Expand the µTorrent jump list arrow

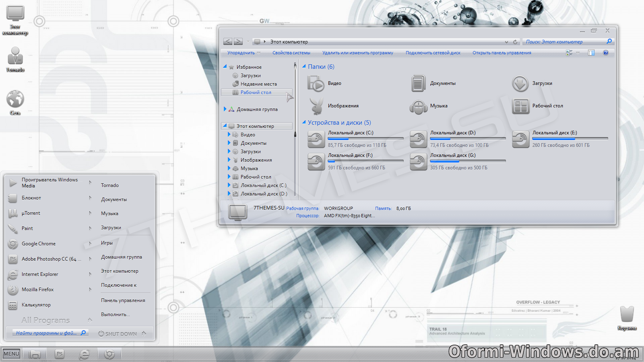click(90, 213)
